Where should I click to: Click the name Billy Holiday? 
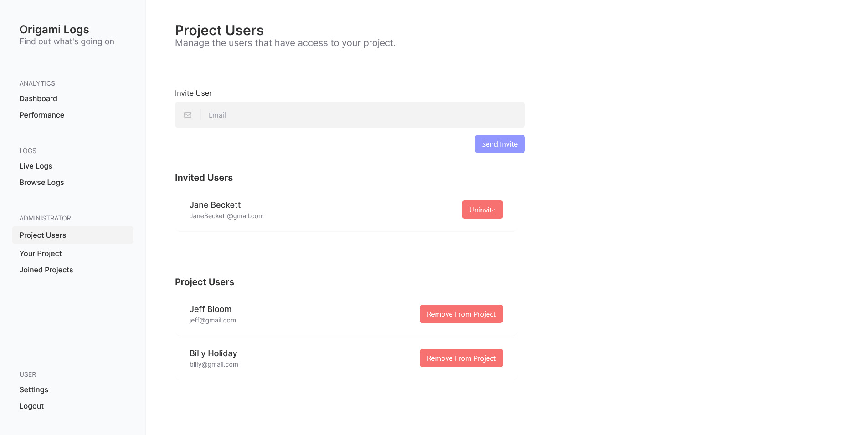[x=213, y=353]
